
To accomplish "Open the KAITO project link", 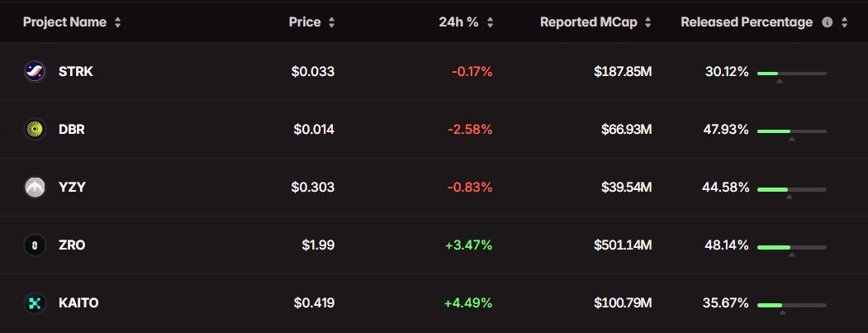I will coord(78,303).
